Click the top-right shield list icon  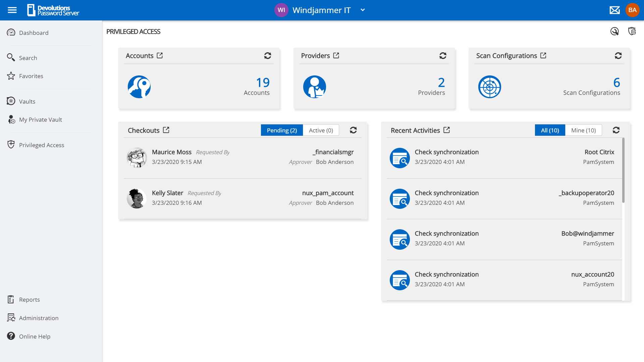pos(632,31)
